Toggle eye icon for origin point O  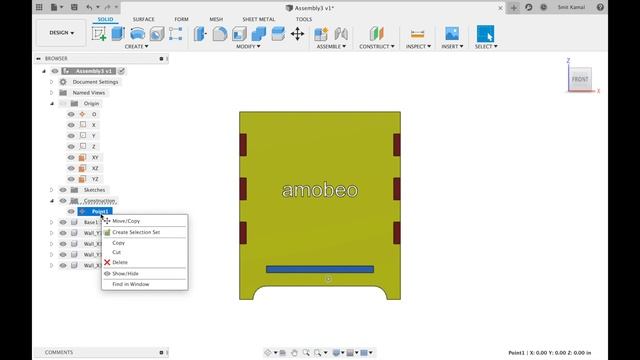71,114
